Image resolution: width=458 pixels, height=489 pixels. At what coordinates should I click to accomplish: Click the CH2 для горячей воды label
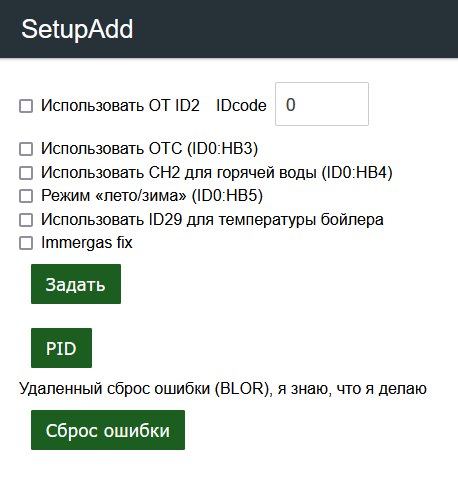[x=217, y=173]
